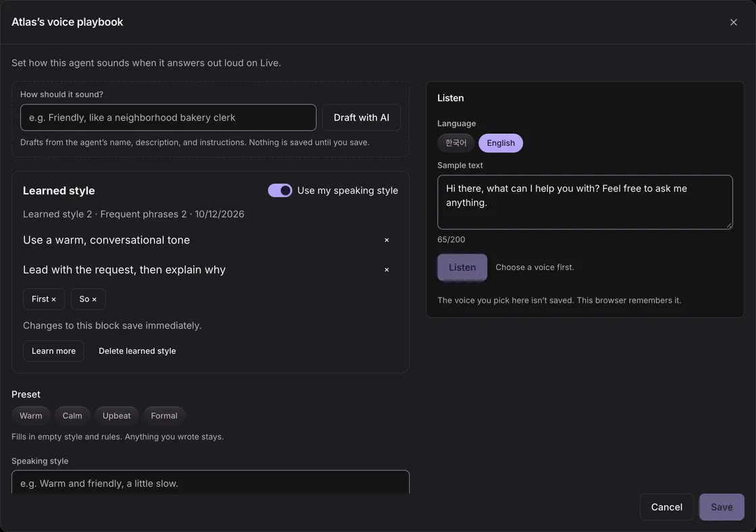Viewport: 756px width, 532px height.
Task: Close the voice playbook dialog
Action: tap(733, 22)
